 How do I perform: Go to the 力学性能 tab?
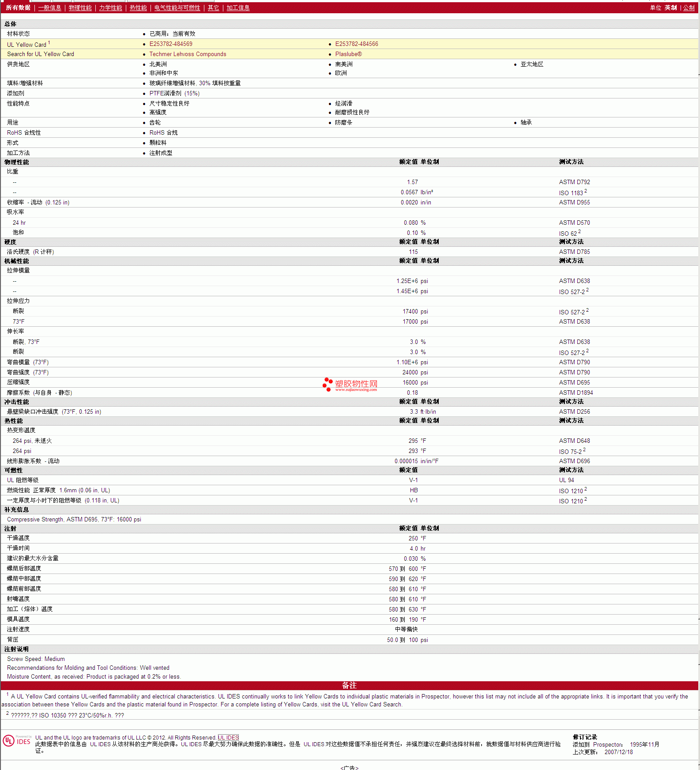tap(110, 8)
